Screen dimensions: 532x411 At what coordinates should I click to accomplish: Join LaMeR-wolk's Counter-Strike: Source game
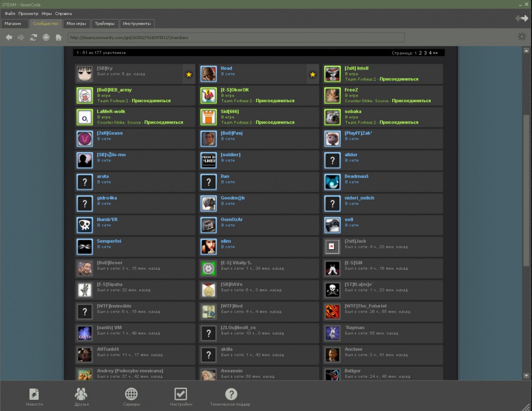pos(163,123)
